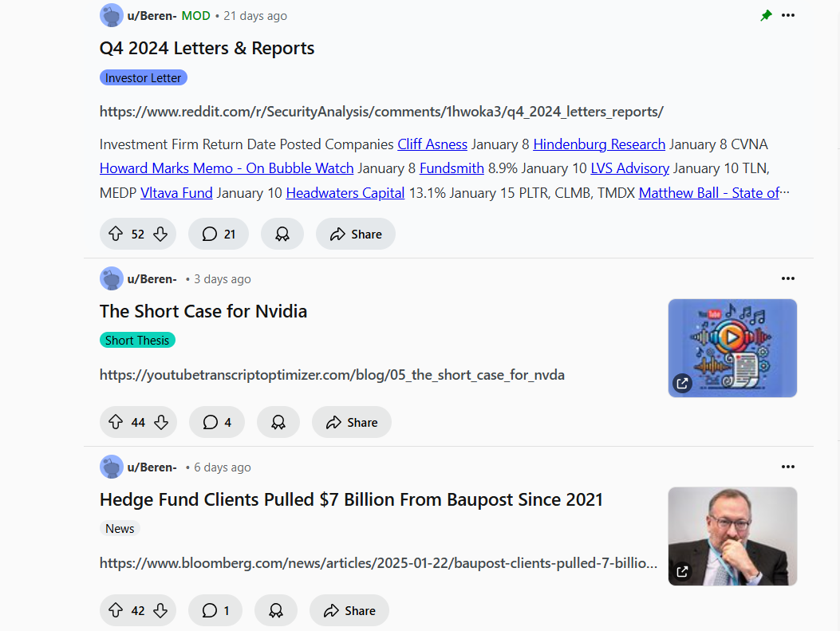Select the Short Thesis flair tag
This screenshot has height=631, width=840.
coord(137,340)
